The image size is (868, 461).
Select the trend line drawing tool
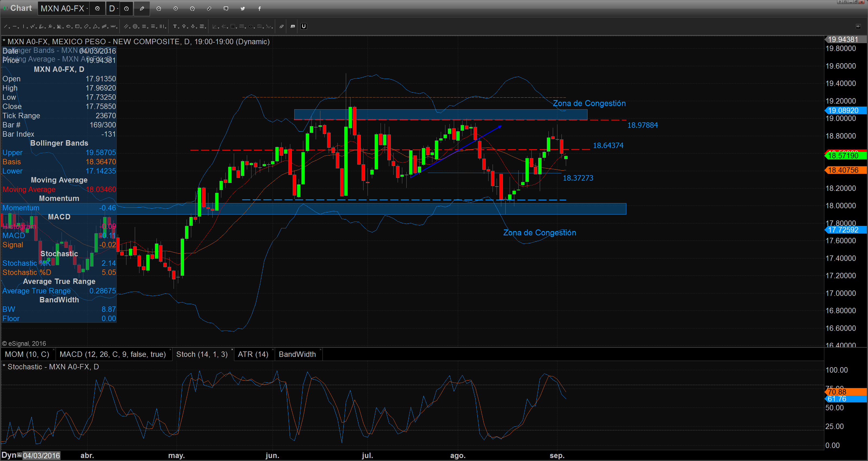pos(5,26)
